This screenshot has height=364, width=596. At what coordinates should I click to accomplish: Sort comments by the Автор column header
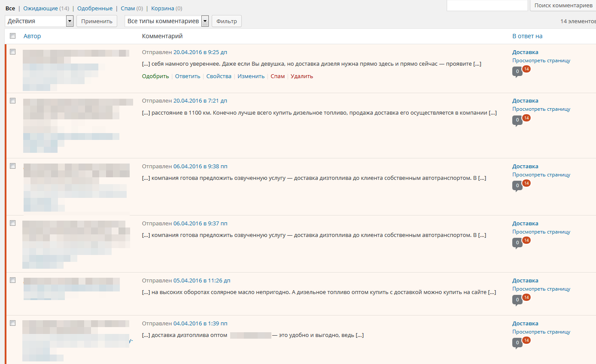point(32,36)
